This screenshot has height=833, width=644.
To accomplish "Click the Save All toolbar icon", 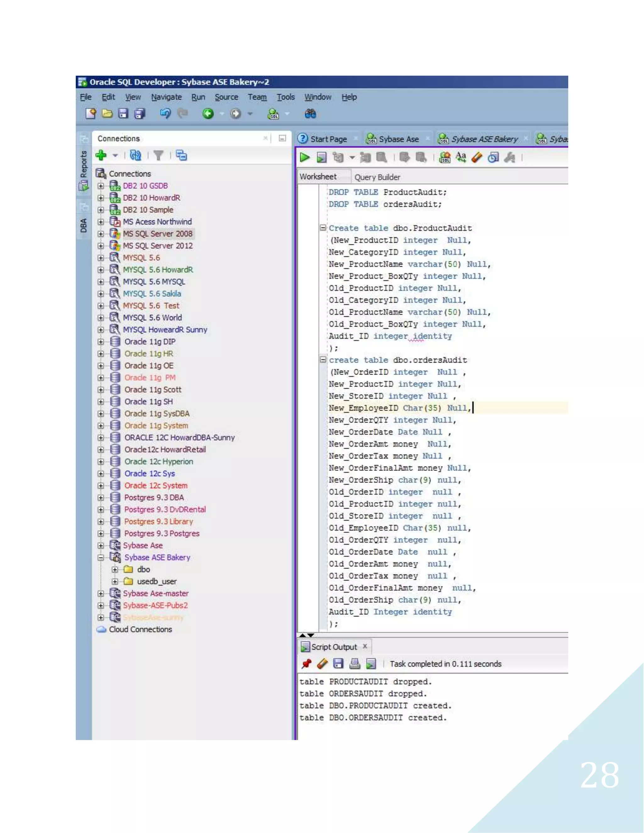I will 140,114.
